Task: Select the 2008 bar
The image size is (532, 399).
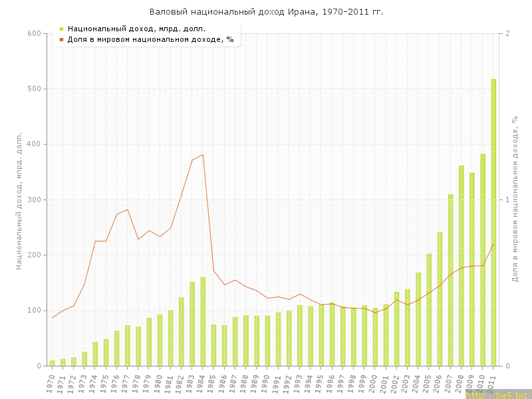Action: click(x=462, y=266)
